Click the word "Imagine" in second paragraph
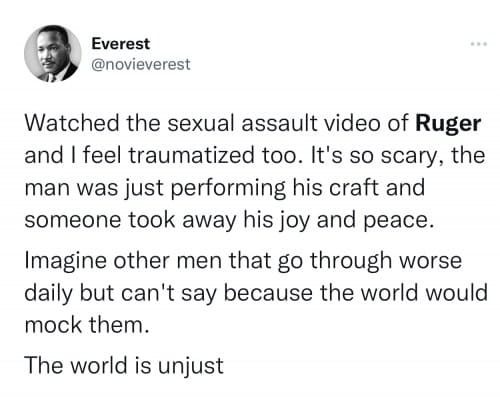The image size is (500, 397). [x=66, y=261]
